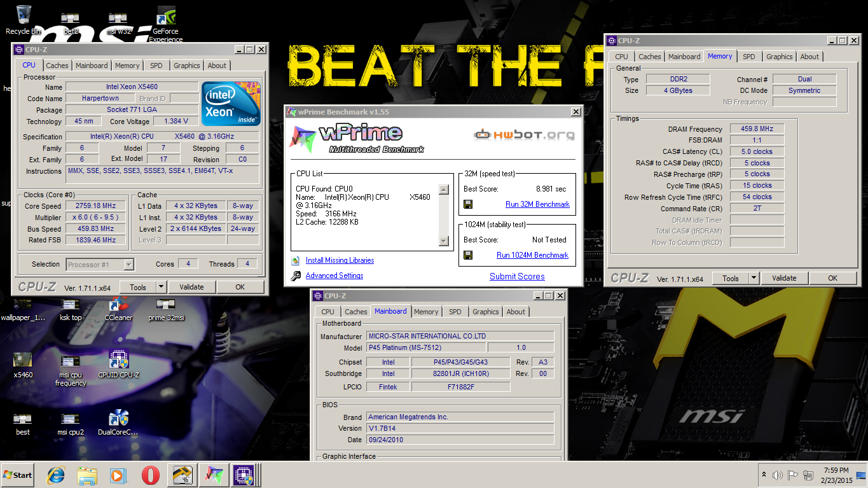The height and width of the screenshot is (488, 868).
Task: Click the hwbot.org logo in wPrime
Action: (x=525, y=134)
